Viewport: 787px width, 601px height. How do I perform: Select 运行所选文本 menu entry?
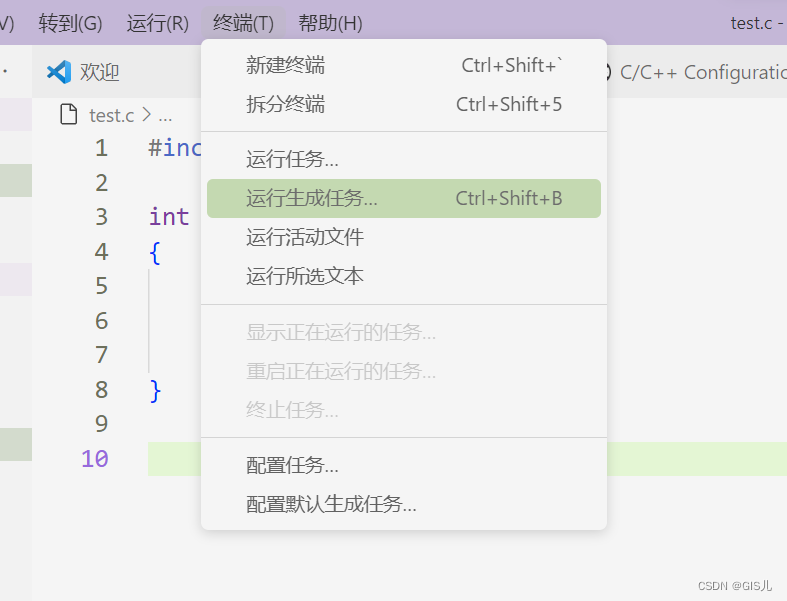pos(404,276)
